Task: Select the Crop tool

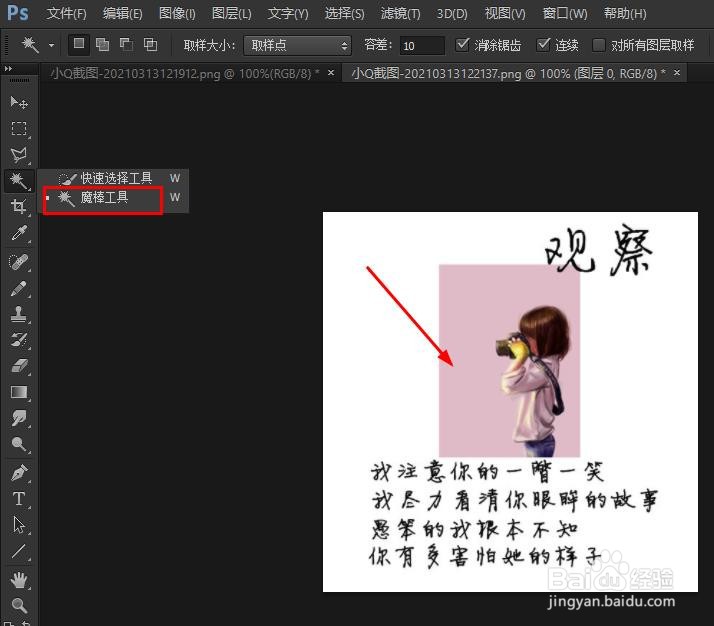Action: [x=19, y=207]
